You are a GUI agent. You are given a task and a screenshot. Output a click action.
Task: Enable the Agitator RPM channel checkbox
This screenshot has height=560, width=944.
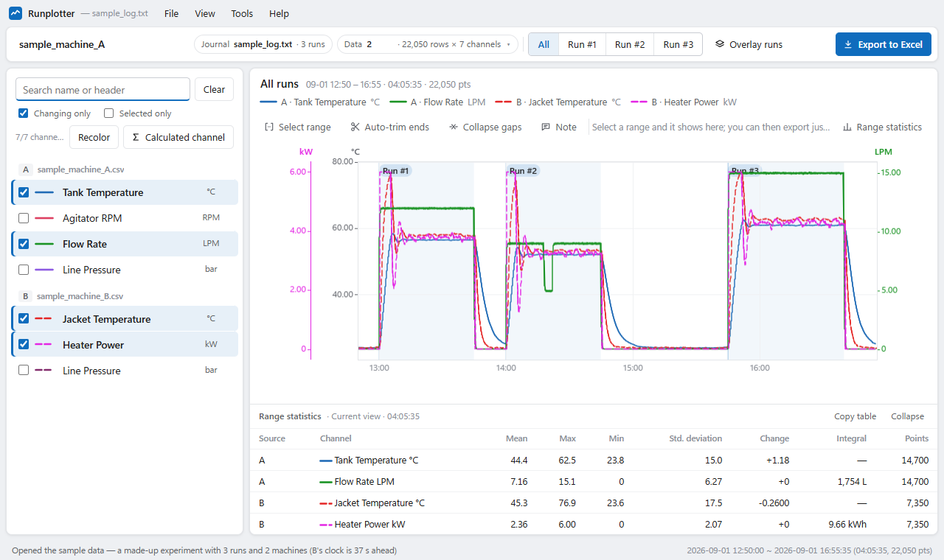(x=24, y=218)
